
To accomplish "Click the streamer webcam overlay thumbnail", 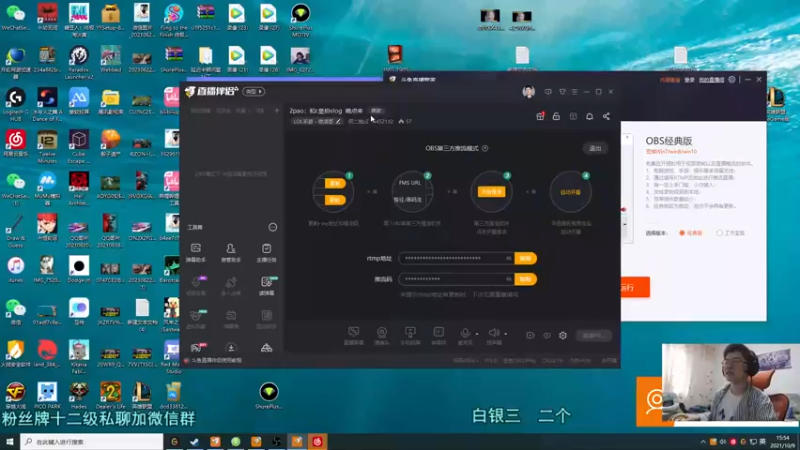I will pyautogui.click(x=731, y=383).
